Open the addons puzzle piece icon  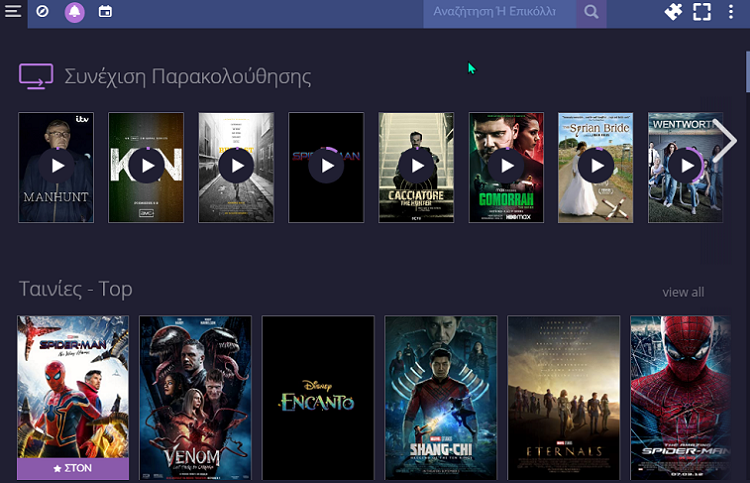tap(673, 11)
